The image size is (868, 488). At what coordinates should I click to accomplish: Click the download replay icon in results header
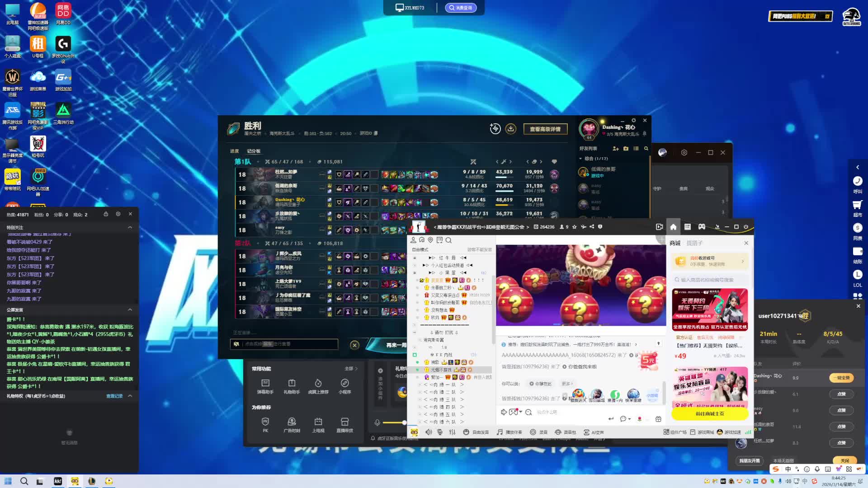tap(510, 129)
